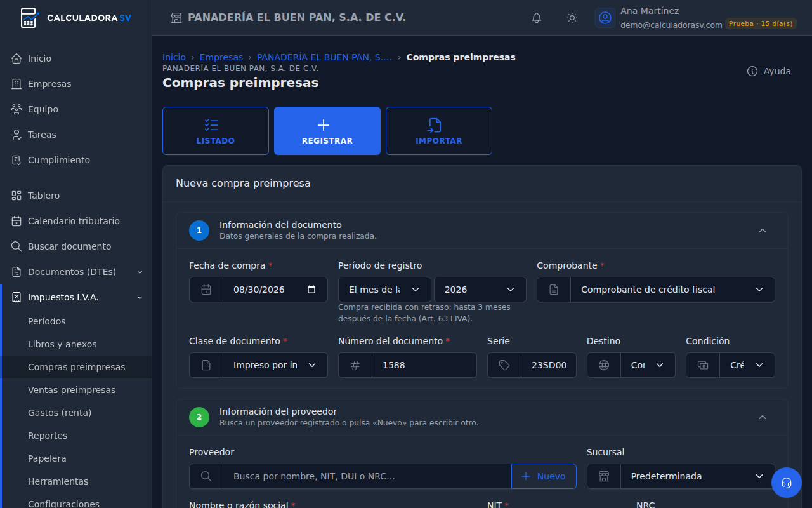812x508 pixels.
Task: Click the notifications bell icon
Action: coord(537,18)
